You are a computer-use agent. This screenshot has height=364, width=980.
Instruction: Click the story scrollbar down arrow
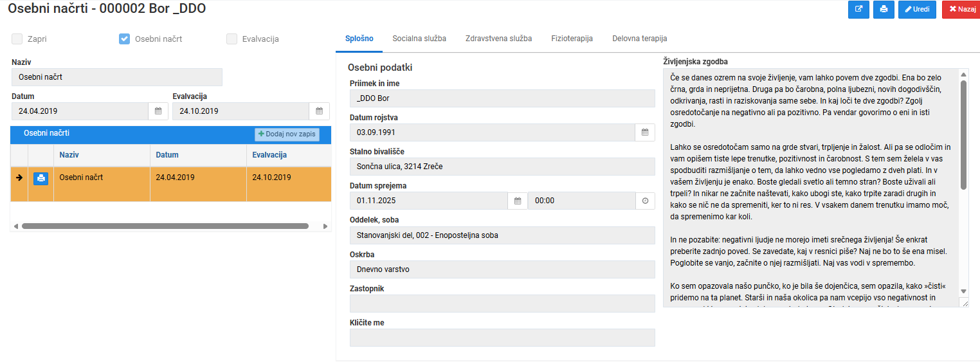(x=963, y=291)
